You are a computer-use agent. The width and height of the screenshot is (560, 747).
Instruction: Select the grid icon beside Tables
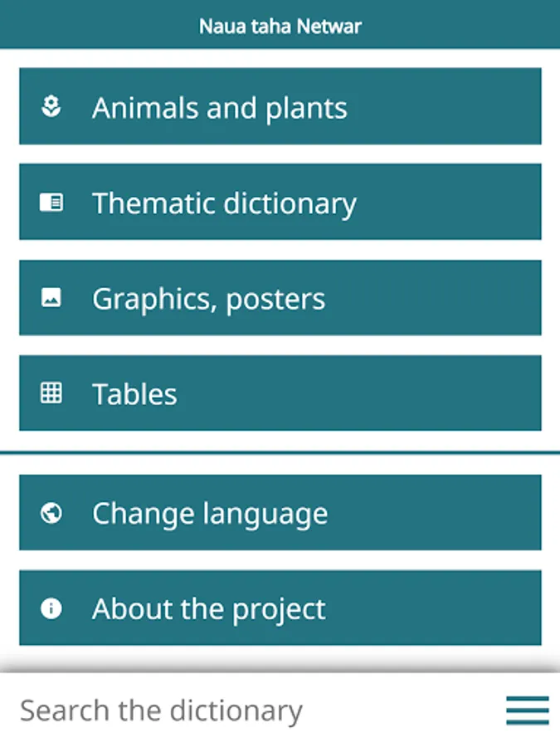pos(51,393)
